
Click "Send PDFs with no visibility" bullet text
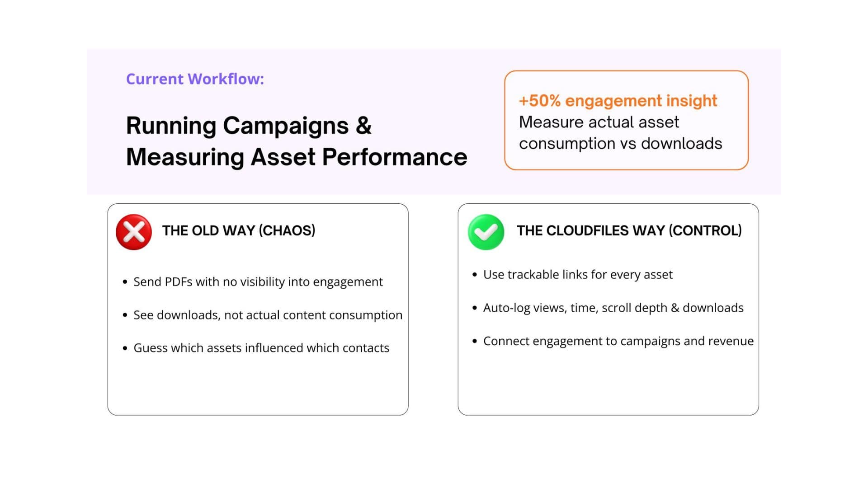tap(258, 282)
